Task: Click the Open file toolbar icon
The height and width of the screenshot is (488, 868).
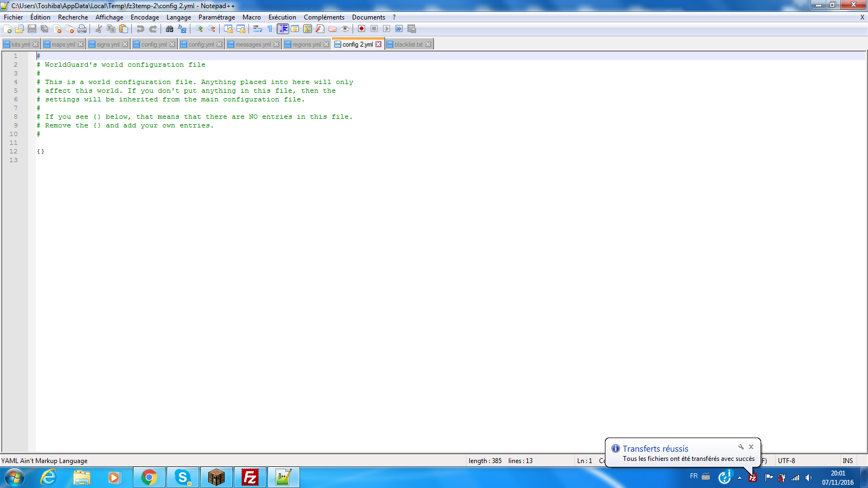Action: tap(20, 29)
